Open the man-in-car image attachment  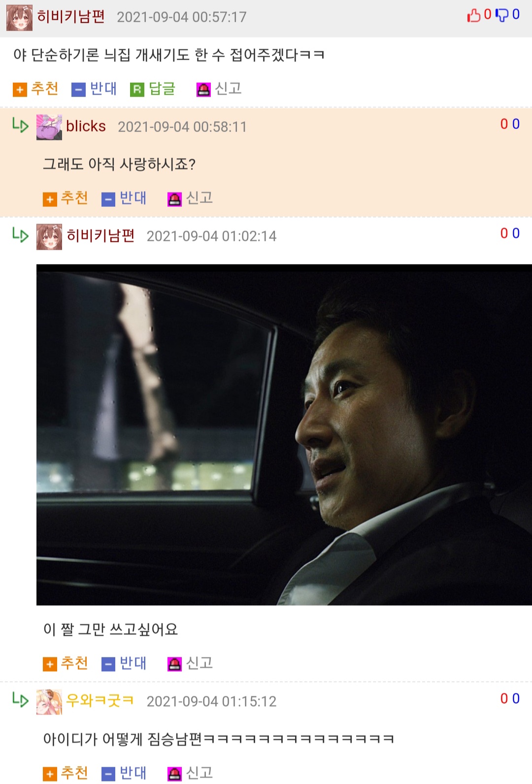click(284, 435)
